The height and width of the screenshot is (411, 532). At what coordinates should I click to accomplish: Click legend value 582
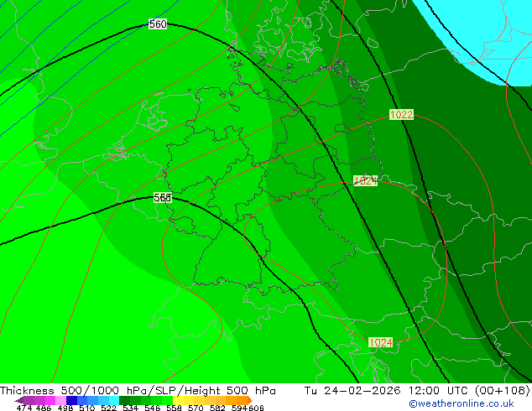click(217, 408)
